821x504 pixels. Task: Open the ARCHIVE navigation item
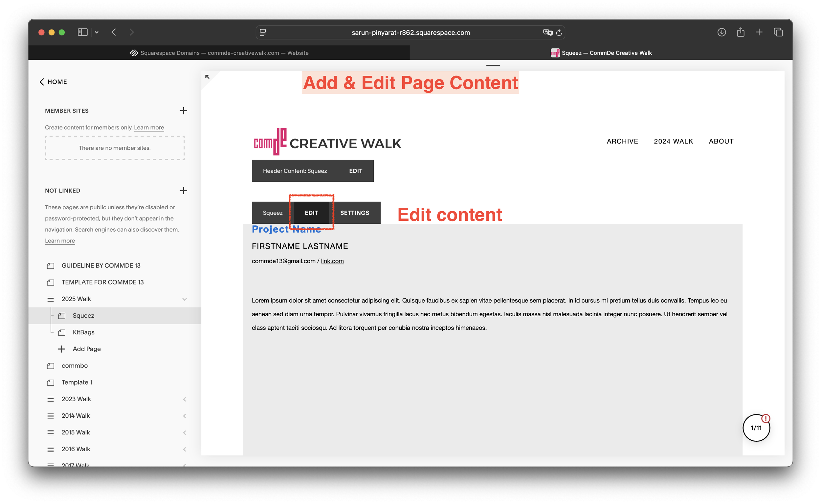point(622,141)
